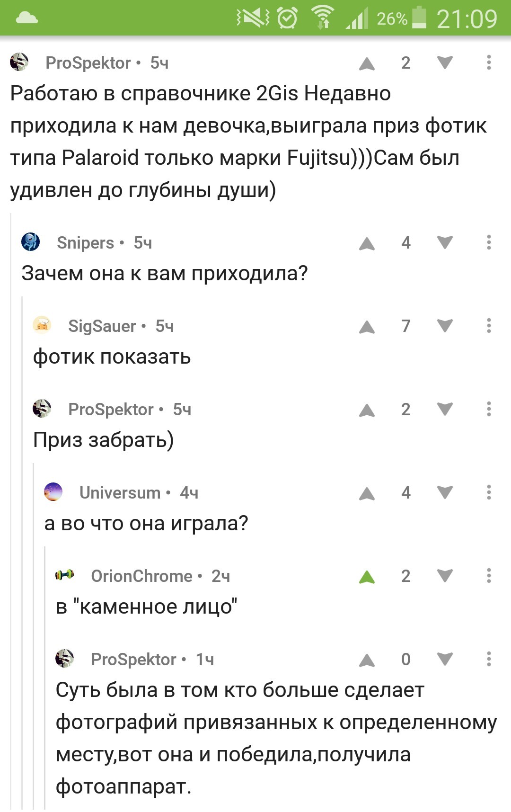
Task: Tap the Snipers blue avatar
Action: pyautogui.click(x=31, y=242)
